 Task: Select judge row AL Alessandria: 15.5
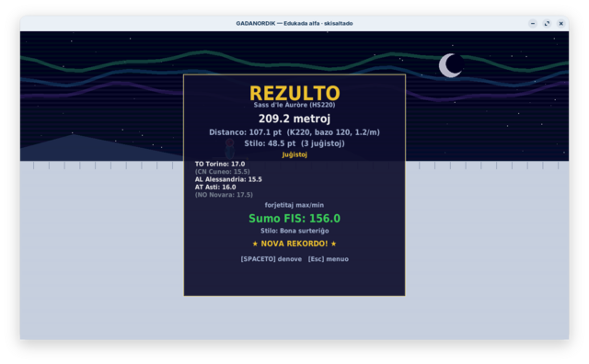(228, 179)
